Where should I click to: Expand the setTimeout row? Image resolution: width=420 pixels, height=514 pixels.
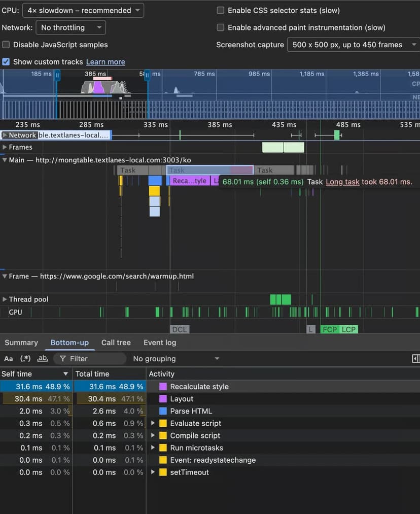[153, 472]
